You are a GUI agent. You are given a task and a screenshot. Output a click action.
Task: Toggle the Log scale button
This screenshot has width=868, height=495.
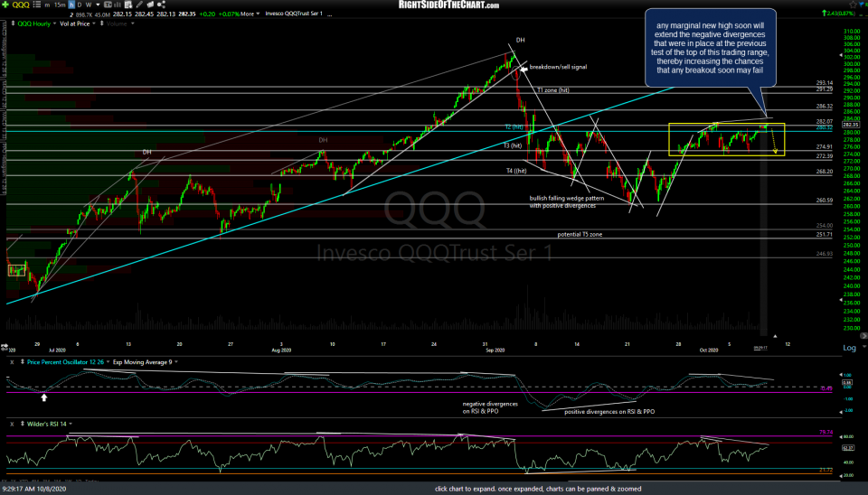[849, 348]
